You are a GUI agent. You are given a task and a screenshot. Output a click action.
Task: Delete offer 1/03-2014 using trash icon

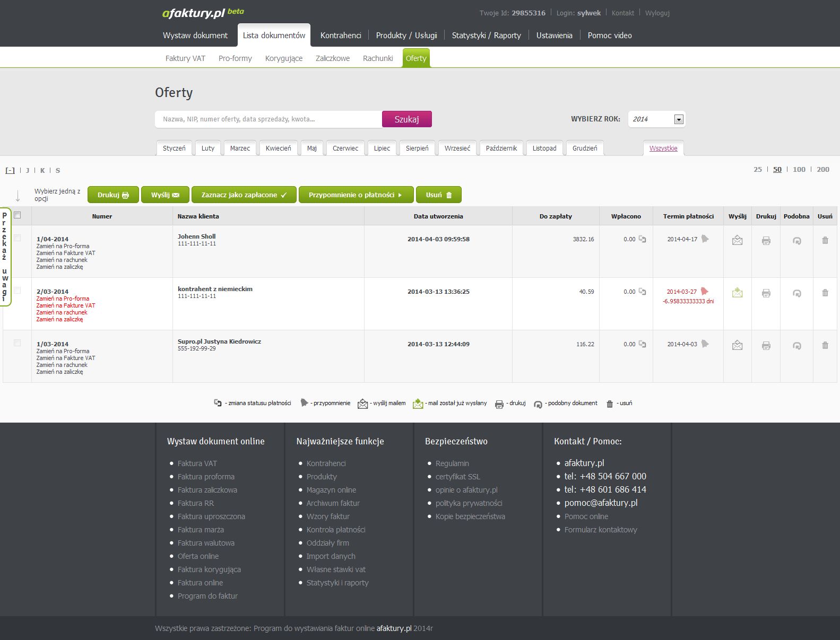(x=825, y=345)
